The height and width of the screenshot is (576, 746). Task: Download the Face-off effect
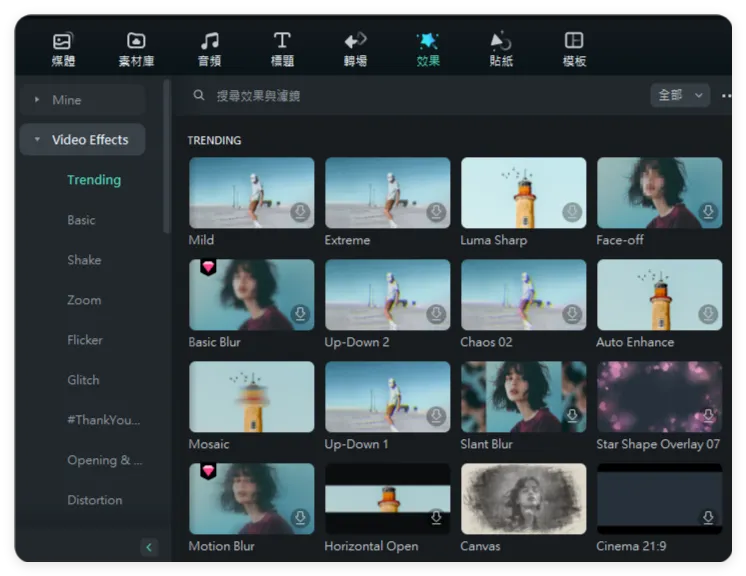coord(708,212)
